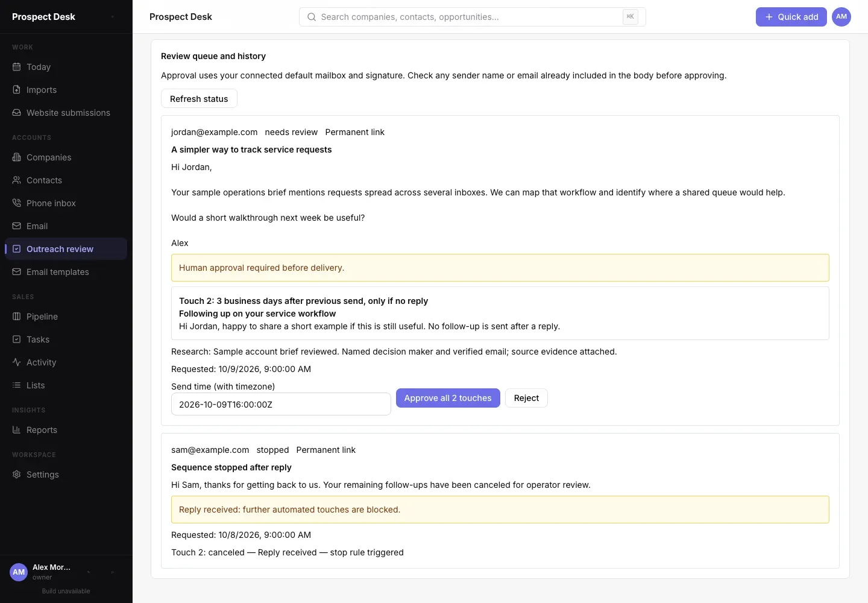Click the needs review status label

coord(291,132)
